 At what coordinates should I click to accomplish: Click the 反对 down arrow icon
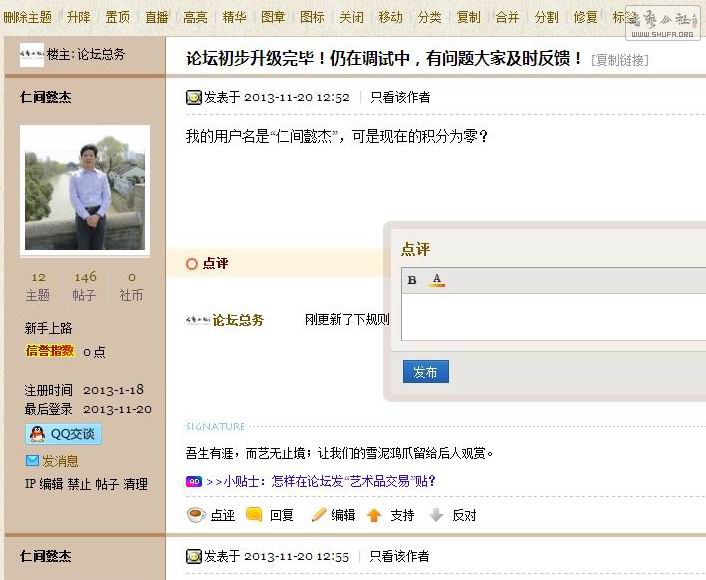(436, 515)
